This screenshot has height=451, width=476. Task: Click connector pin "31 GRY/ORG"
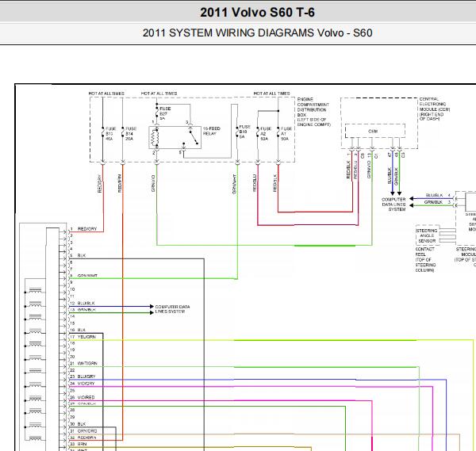tap(84, 430)
